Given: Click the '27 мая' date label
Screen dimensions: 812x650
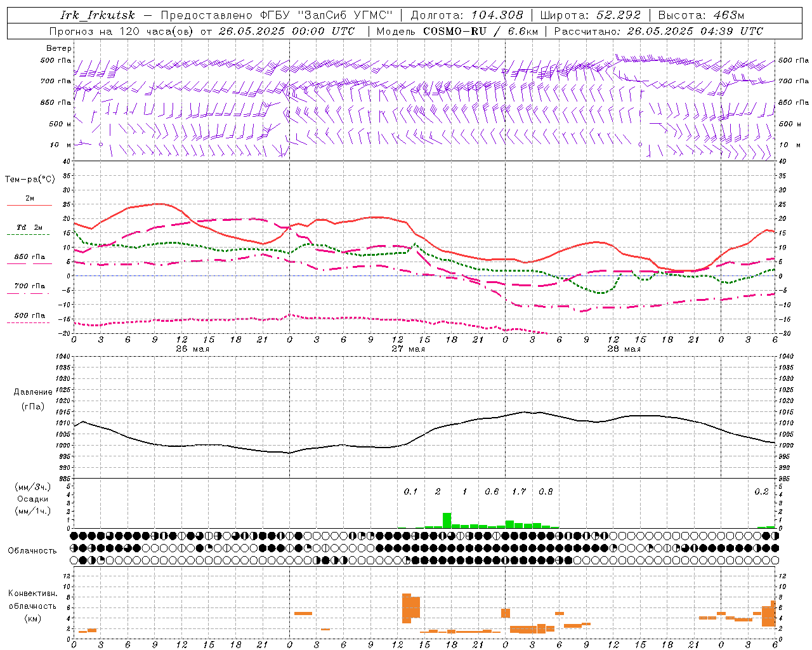Looking at the screenshot, I should tap(408, 348).
